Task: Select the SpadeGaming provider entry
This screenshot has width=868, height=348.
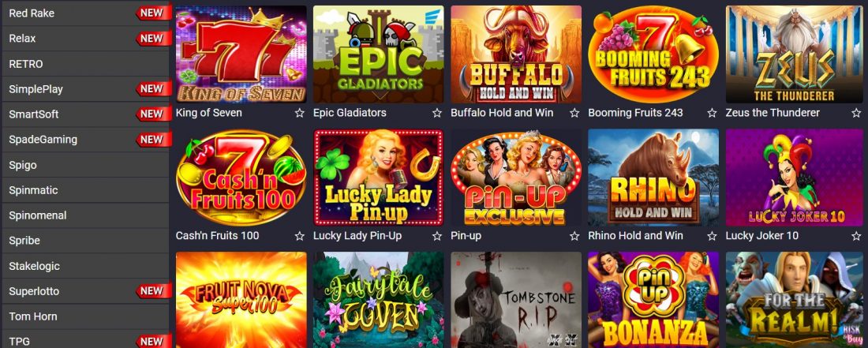Action: (x=85, y=140)
